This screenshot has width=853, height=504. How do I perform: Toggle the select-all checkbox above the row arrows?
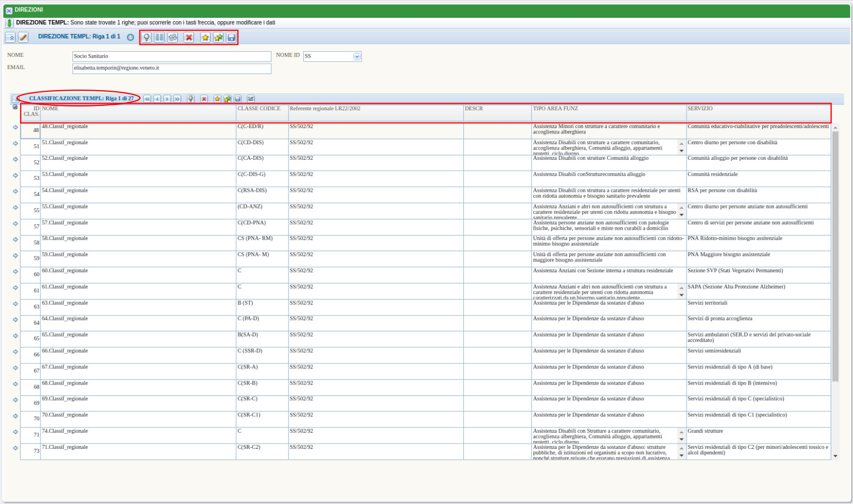[15, 107]
